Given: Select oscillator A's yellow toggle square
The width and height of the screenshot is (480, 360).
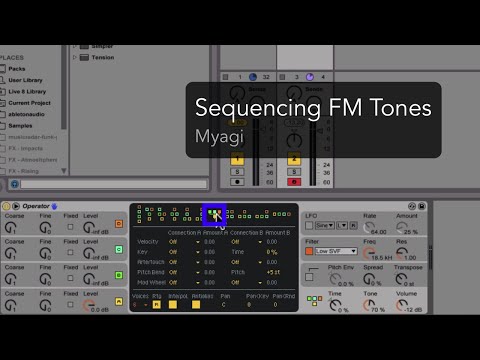Looking at the screenshot, I should coord(119,302).
